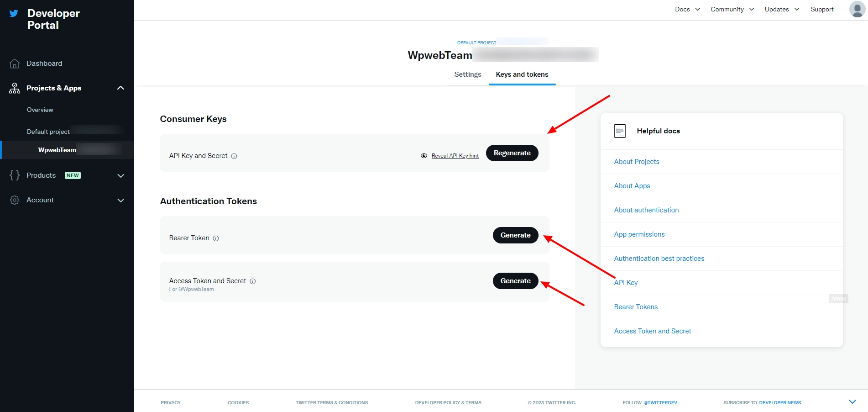Click the Helpful docs document icon
The width and height of the screenshot is (868, 412).
click(x=620, y=131)
